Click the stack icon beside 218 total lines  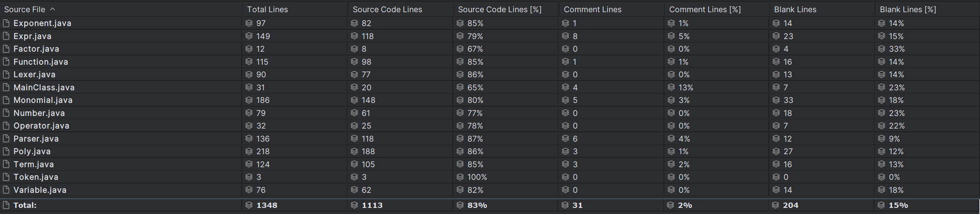[x=249, y=151]
